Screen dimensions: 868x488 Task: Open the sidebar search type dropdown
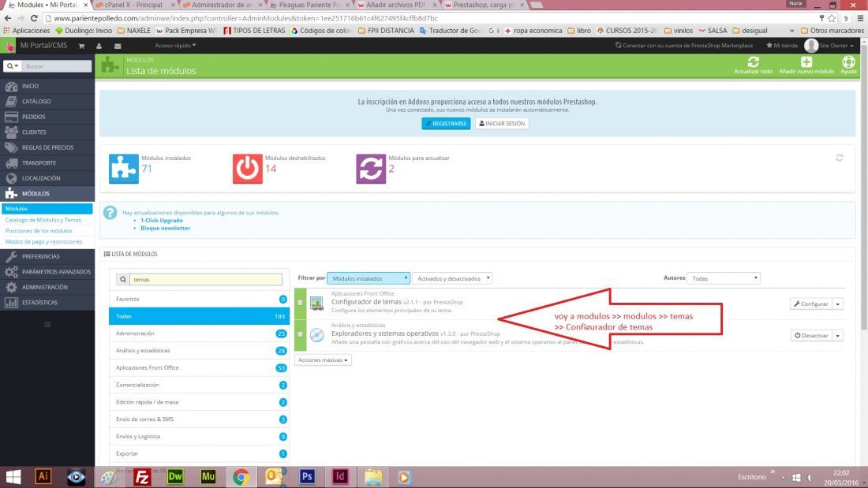pos(12,66)
